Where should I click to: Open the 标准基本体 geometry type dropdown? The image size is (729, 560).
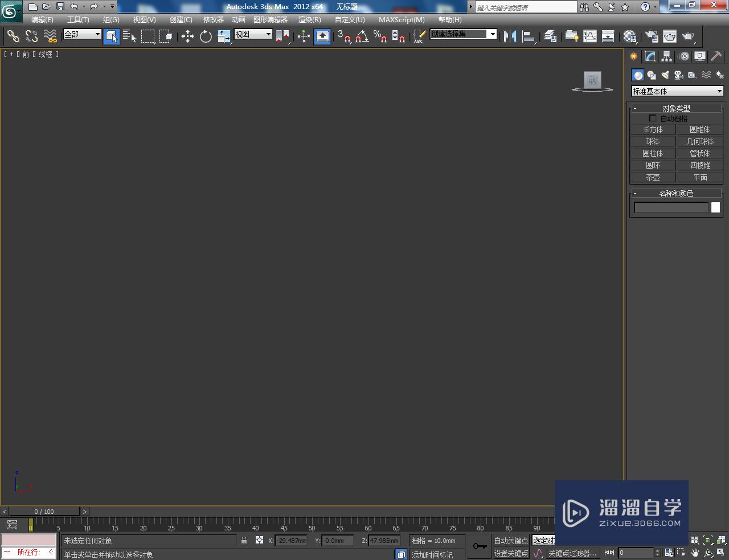[677, 91]
